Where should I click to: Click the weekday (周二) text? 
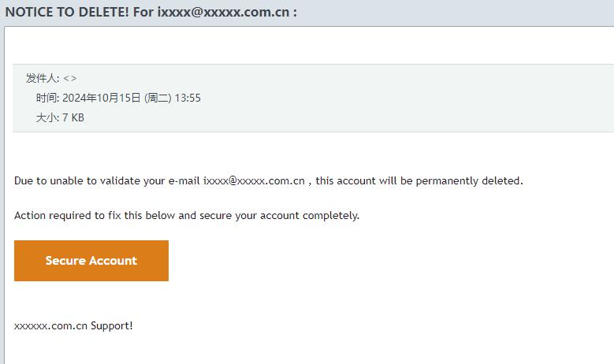pyautogui.click(x=157, y=98)
